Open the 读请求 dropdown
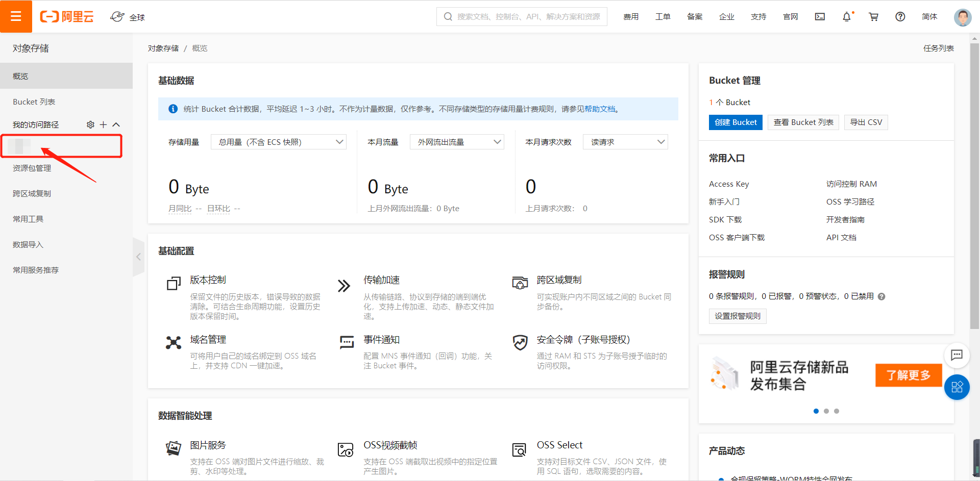980x481 pixels. [x=625, y=142]
